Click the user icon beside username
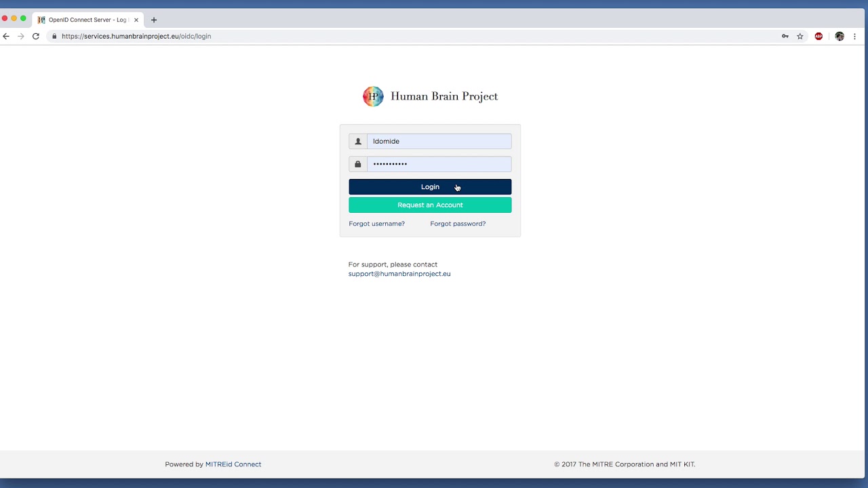This screenshot has height=488, width=868. pyautogui.click(x=358, y=142)
